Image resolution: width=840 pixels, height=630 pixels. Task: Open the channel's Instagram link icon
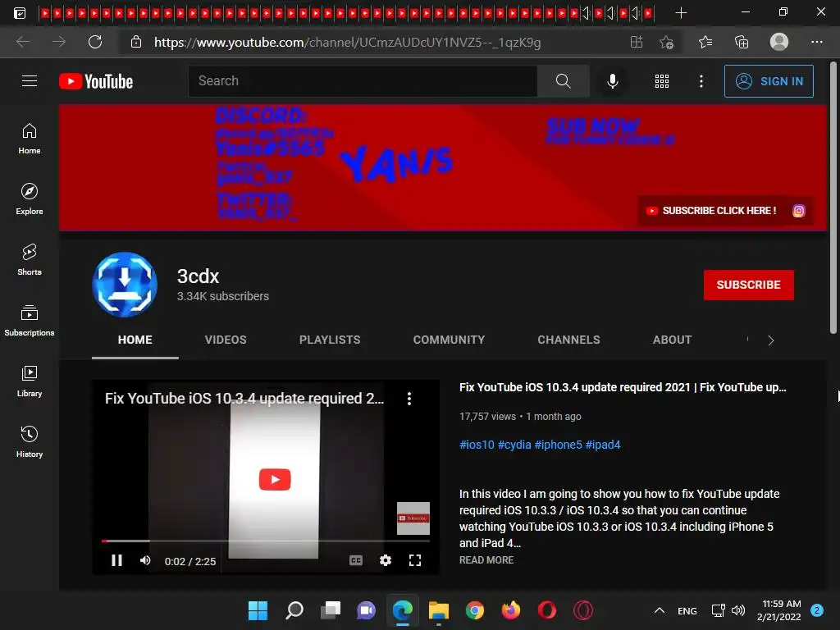click(x=798, y=211)
